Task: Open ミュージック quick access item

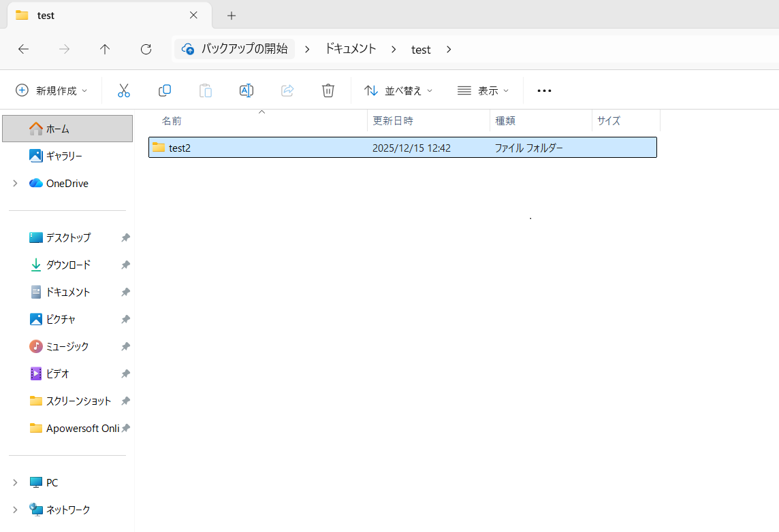Action: tap(67, 346)
